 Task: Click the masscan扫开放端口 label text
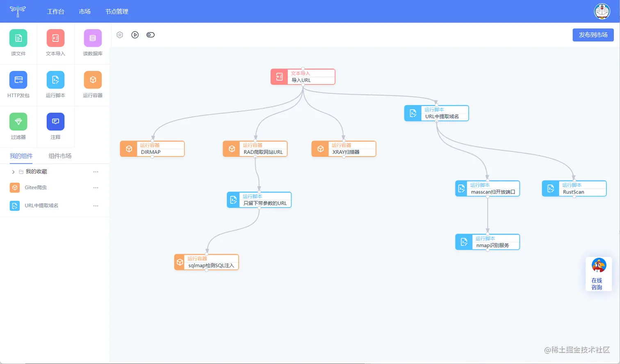point(493,192)
